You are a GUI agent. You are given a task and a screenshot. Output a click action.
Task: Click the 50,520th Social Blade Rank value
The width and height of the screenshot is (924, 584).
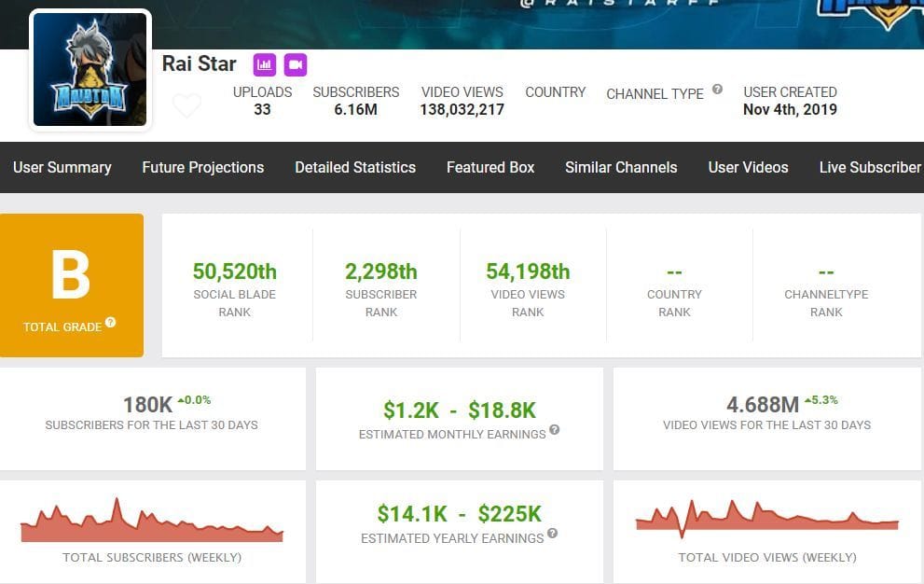click(x=234, y=271)
